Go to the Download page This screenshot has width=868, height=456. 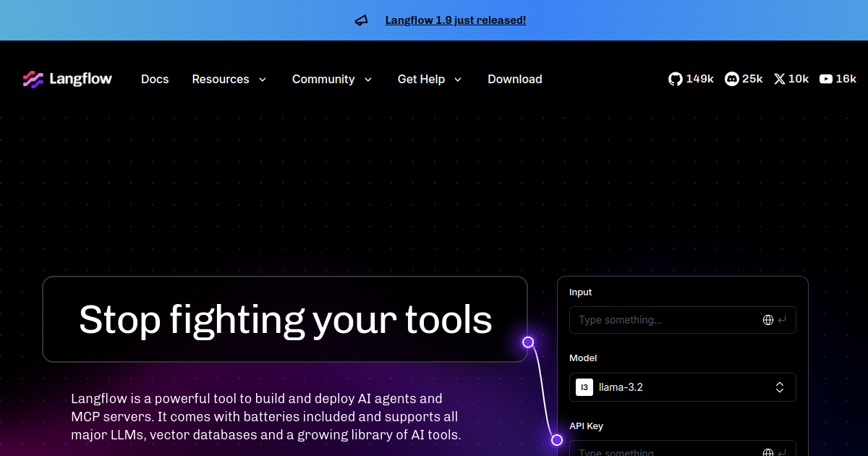(515, 79)
